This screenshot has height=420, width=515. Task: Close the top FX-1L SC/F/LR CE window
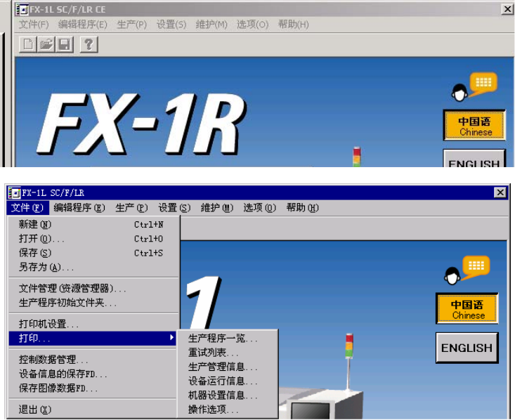[x=507, y=9]
